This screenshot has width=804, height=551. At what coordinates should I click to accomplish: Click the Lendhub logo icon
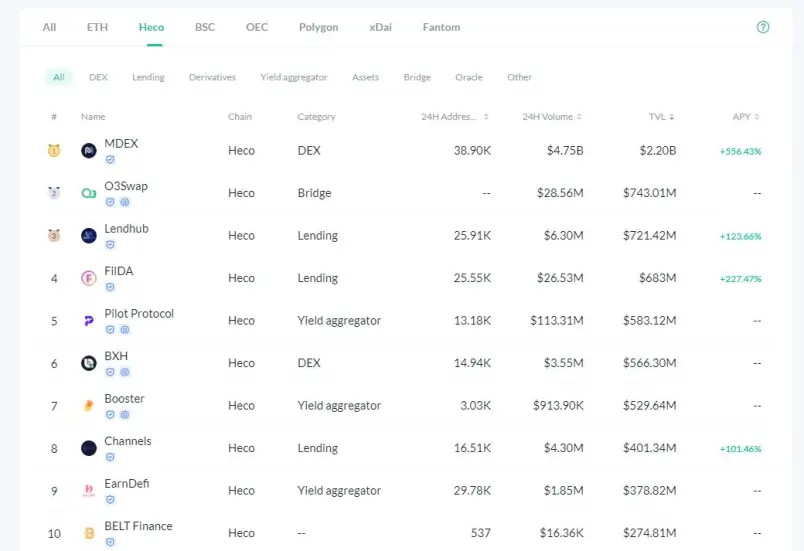(x=89, y=236)
